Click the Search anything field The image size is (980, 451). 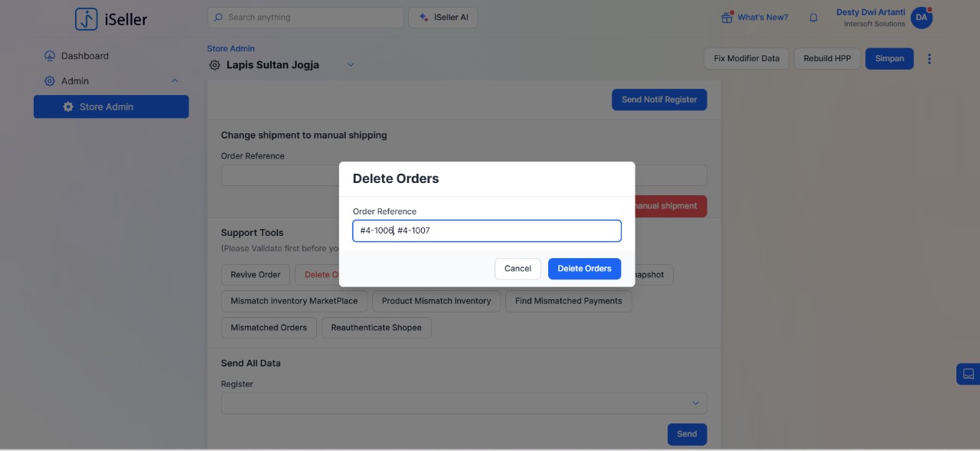pyautogui.click(x=305, y=18)
